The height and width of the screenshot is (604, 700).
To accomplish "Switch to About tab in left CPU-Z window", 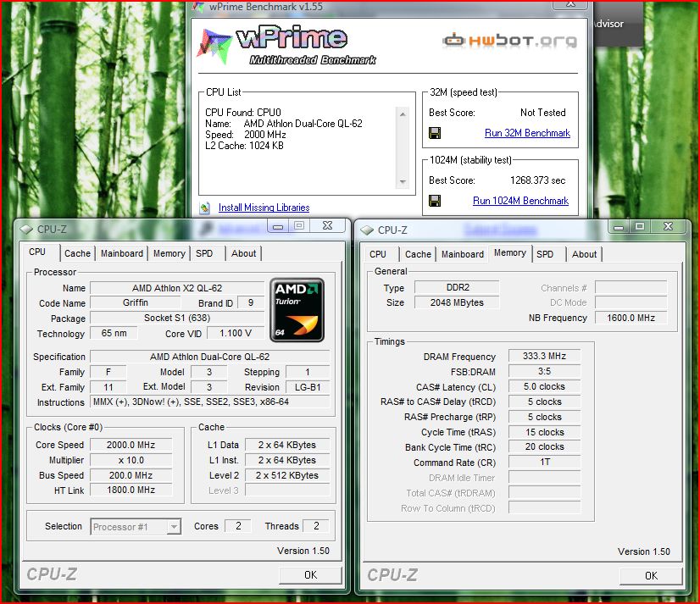I will pyautogui.click(x=243, y=253).
